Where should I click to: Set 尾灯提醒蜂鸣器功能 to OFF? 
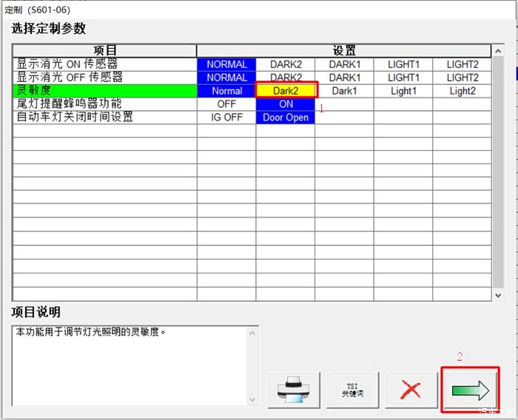pyautogui.click(x=226, y=104)
